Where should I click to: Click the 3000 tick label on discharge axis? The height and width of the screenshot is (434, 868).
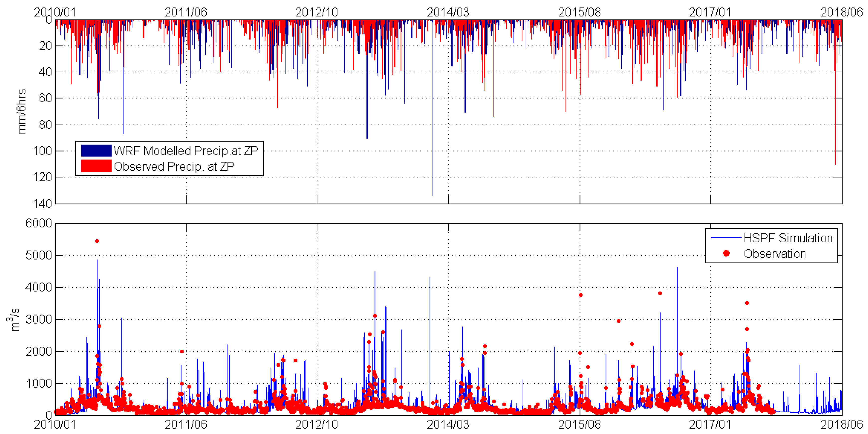39,319
